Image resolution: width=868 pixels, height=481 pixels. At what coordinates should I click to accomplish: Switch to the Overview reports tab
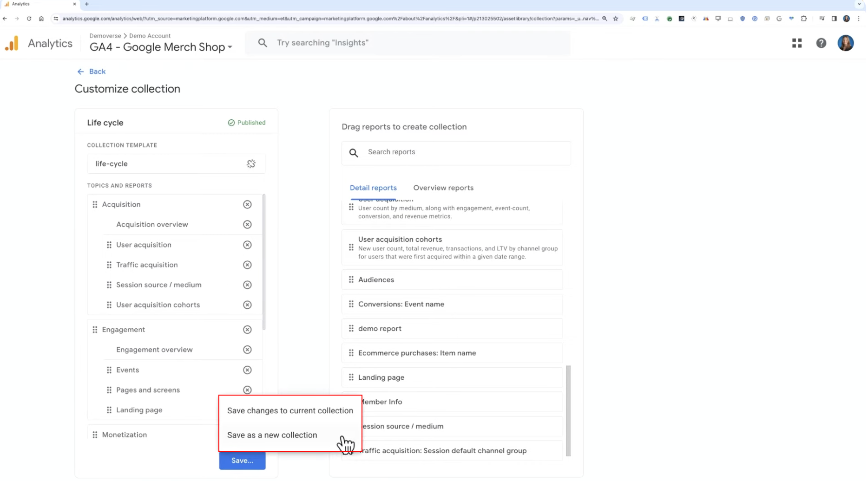444,188
